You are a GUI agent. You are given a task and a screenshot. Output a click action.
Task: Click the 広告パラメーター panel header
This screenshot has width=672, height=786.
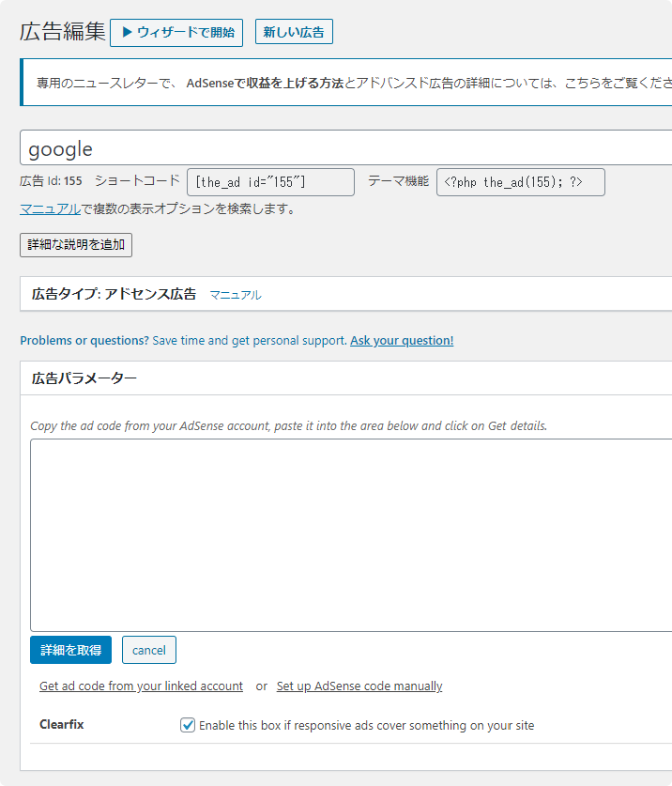pyautogui.click(x=345, y=378)
